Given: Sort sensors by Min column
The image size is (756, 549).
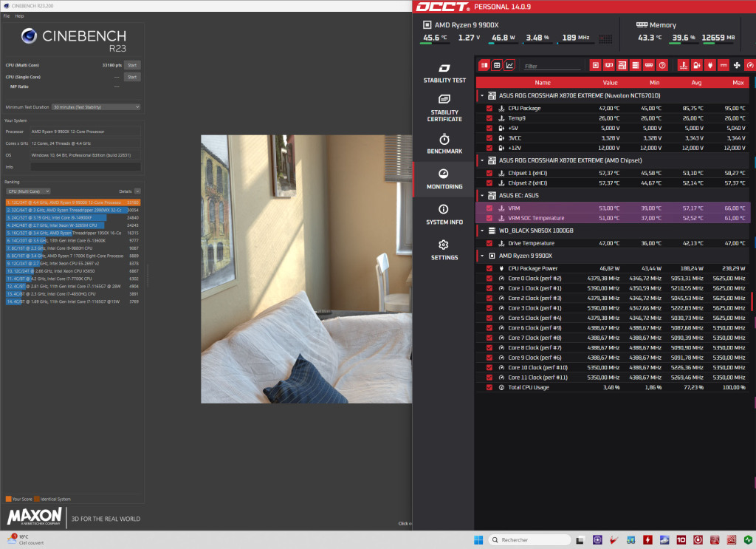Looking at the screenshot, I should coord(654,83).
